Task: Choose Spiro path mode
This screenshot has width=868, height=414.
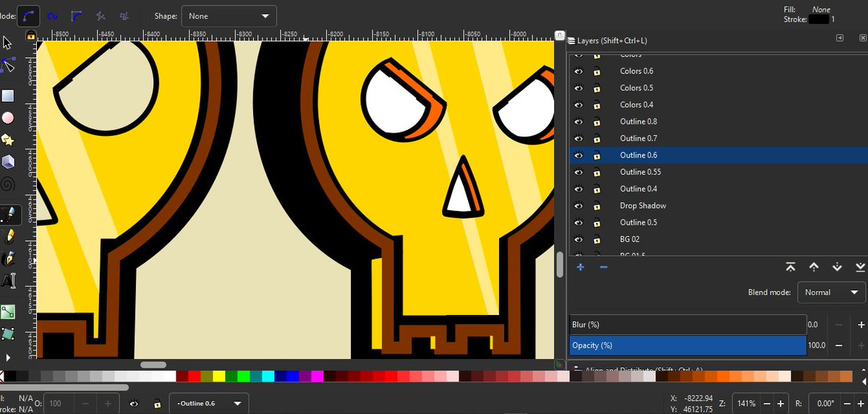Action: (52, 15)
